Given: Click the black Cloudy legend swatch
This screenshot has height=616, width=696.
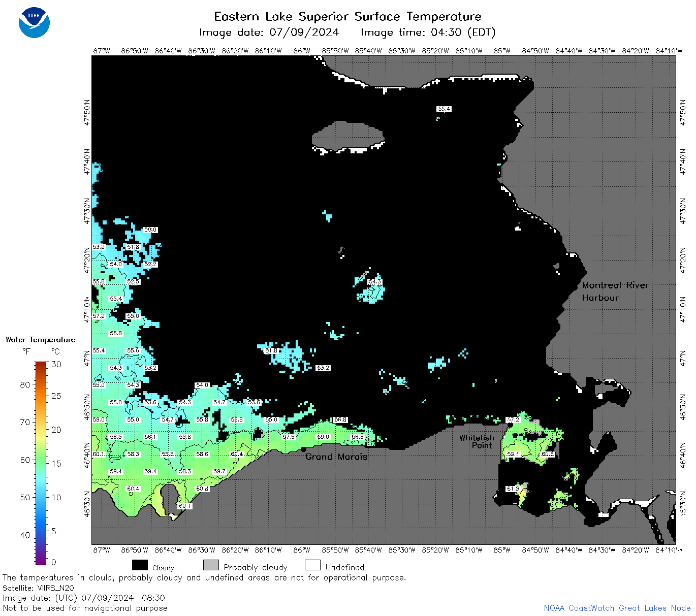Looking at the screenshot, I should click(x=140, y=565).
